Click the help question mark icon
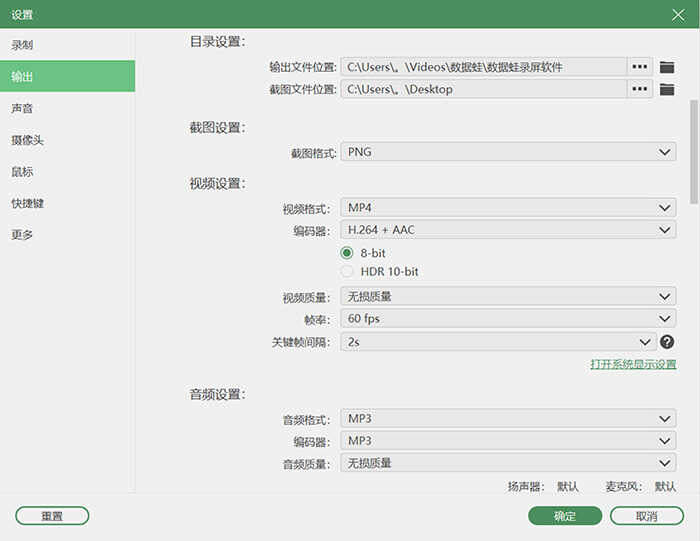The image size is (700, 541). (667, 342)
